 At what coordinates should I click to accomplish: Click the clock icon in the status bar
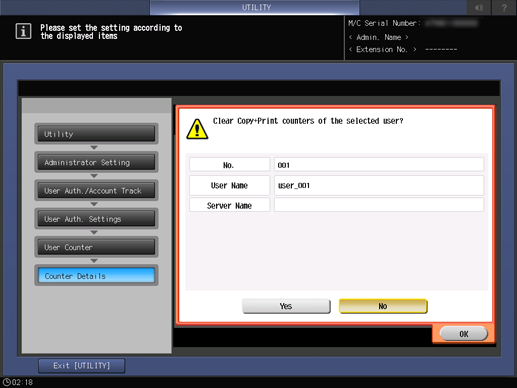(7, 382)
